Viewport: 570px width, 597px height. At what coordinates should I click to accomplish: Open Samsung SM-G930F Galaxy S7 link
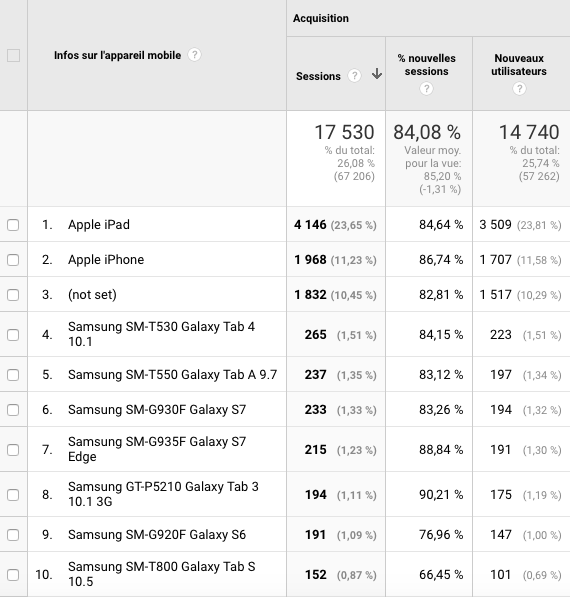157,410
